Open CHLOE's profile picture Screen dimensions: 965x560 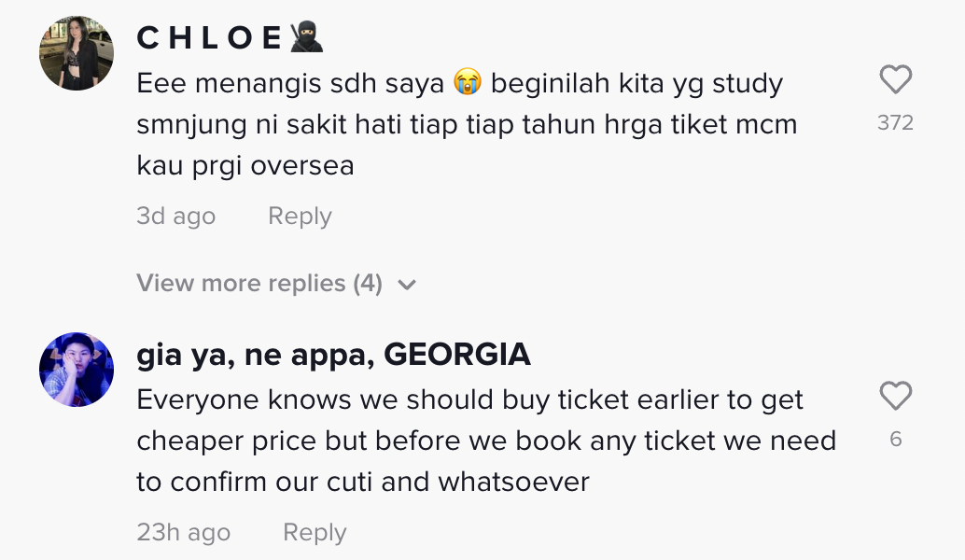[x=77, y=53]
